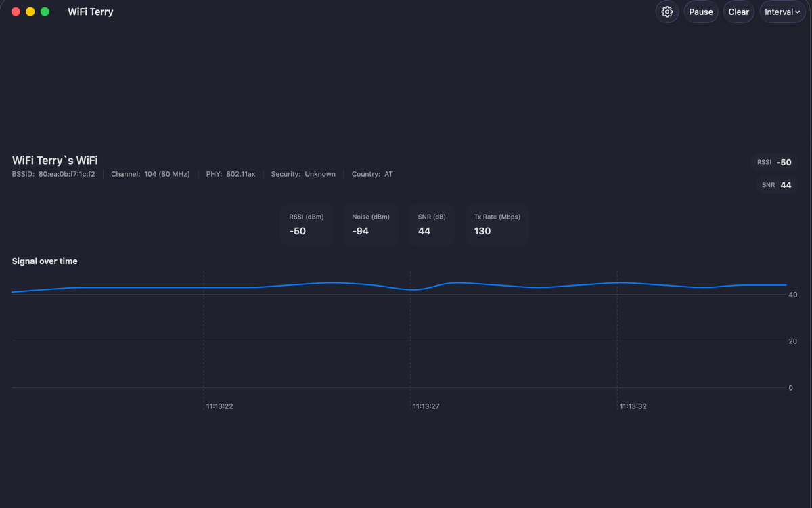This screenshot has height=508, width=812.
Task: Click the small RSSI -50 badge
Action: 774,162
